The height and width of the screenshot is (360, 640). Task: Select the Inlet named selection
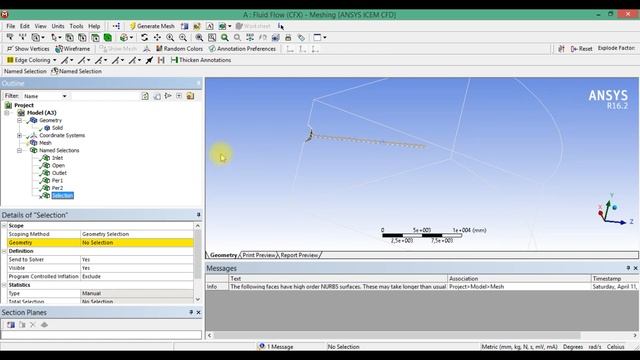coord(57,158)
